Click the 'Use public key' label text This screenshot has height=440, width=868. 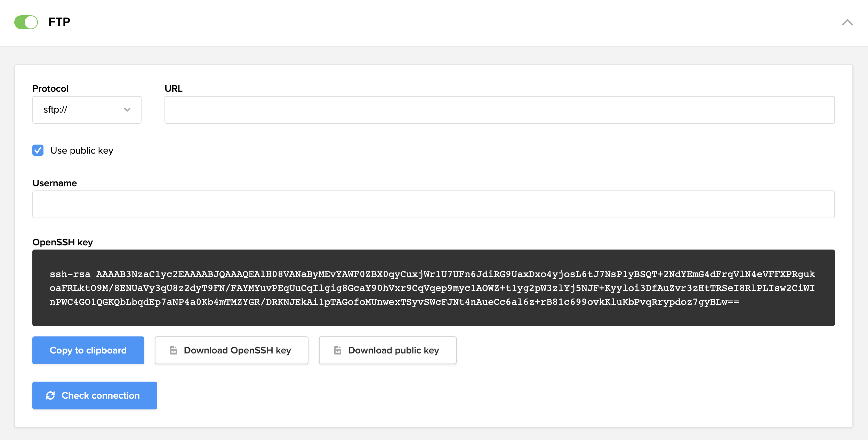pyautogui.click(x=82, y=150)
